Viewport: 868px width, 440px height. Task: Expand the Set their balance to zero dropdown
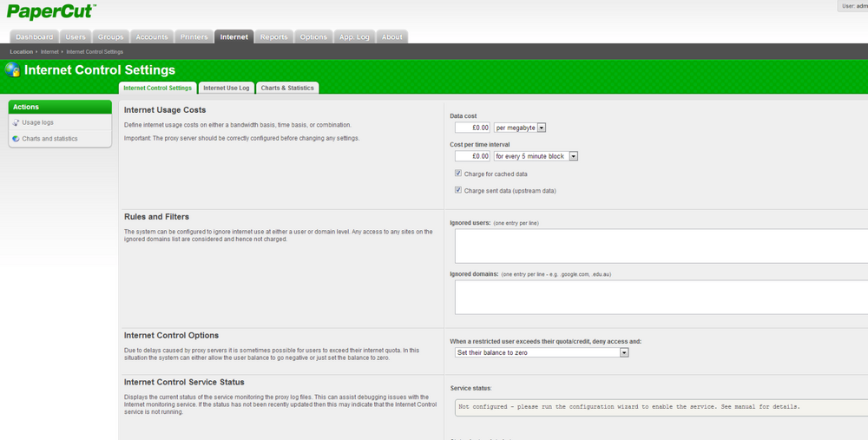[x=542, y=352]
